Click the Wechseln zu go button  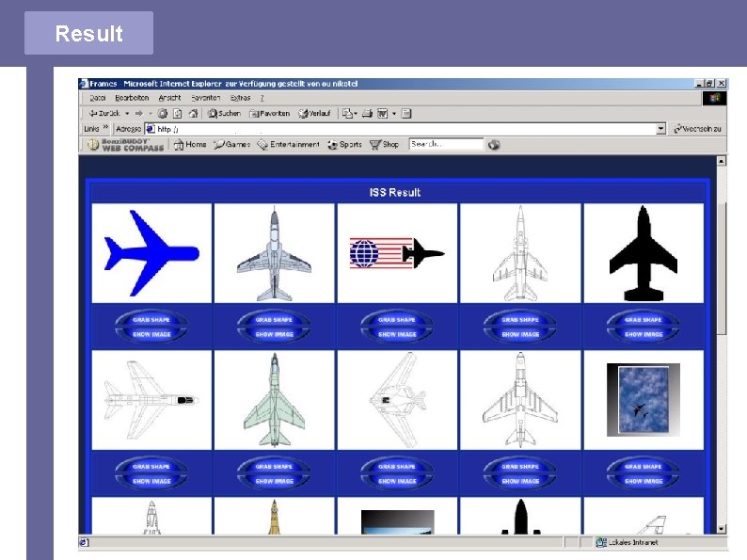(697, 129)
